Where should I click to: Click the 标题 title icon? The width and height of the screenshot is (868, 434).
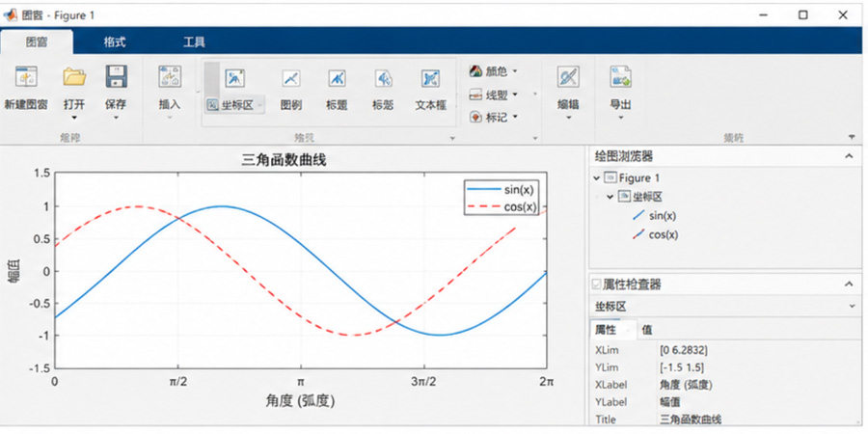coord(337,79)
